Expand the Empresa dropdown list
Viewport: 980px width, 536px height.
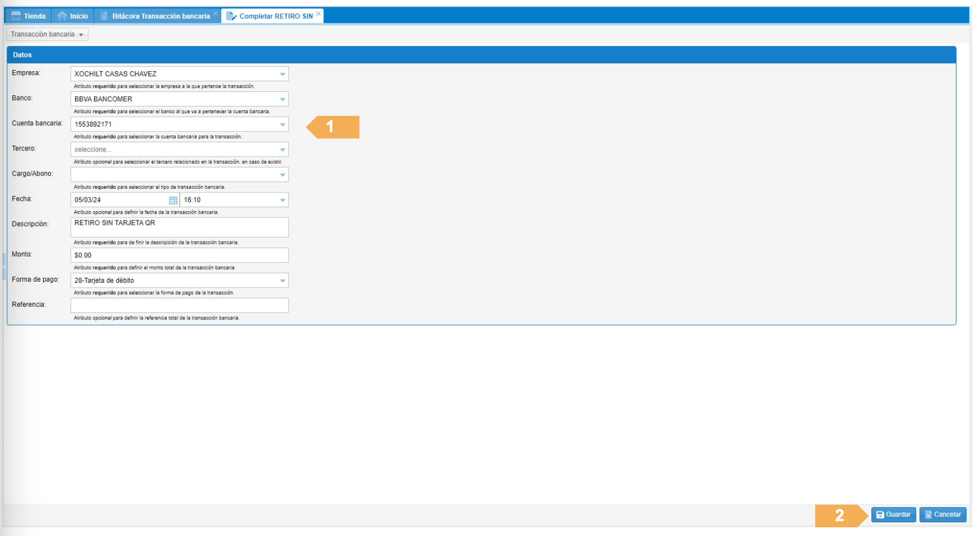282,74
